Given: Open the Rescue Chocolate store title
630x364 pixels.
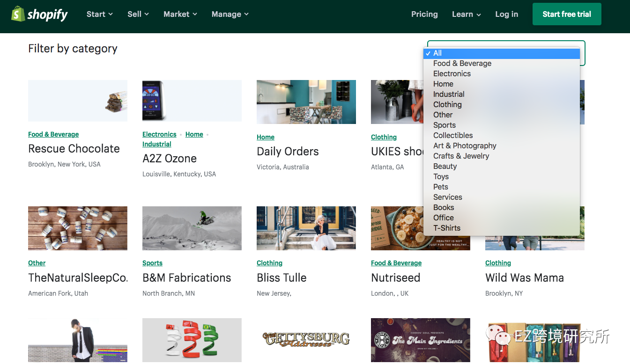Looking at the screenshot, I should tap(74, 149).
